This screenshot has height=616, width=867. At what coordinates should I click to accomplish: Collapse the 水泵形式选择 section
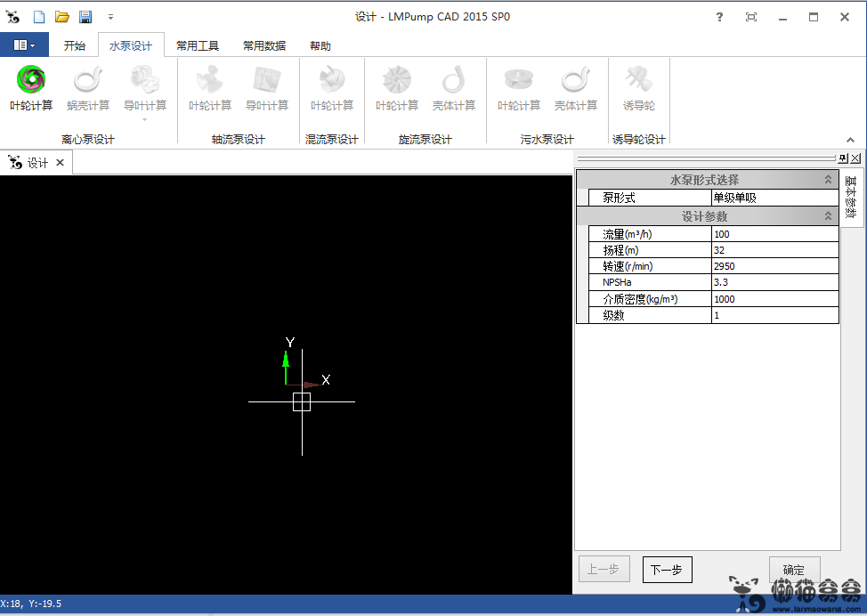[x=828, y=179]
